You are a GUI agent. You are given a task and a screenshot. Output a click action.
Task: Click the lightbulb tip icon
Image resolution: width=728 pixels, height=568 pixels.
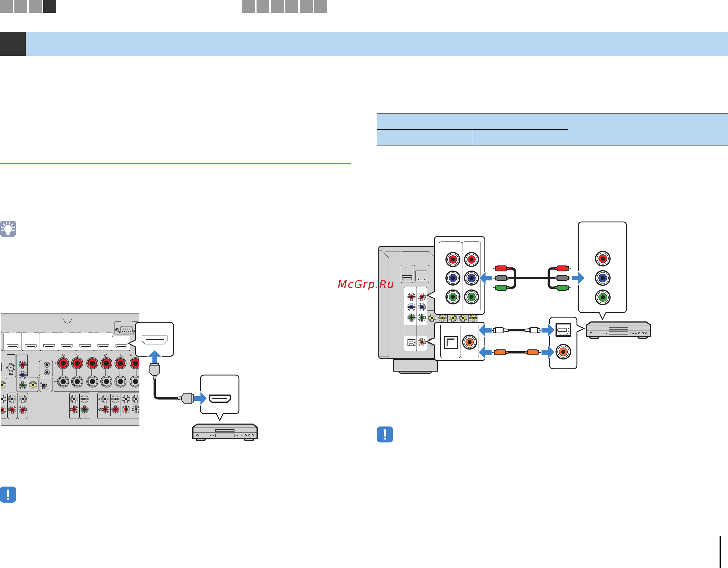8,229
